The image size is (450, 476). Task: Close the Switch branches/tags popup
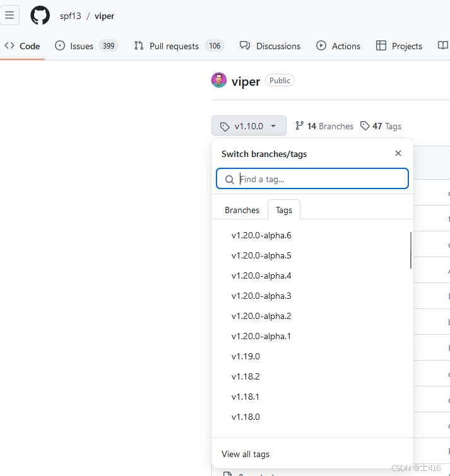point(398,153)
